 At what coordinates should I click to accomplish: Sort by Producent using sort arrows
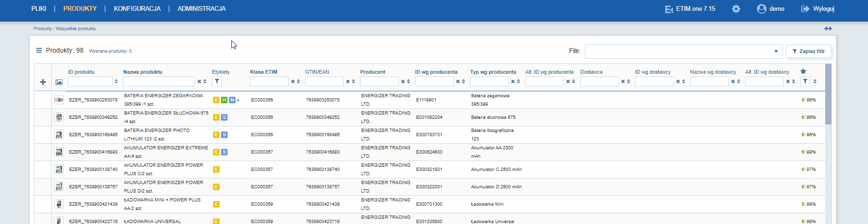[x=409, y=82]
